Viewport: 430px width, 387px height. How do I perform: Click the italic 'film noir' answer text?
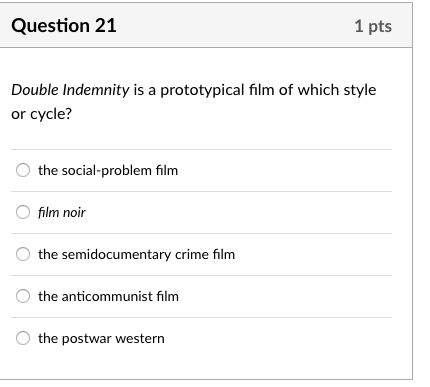coord(62,212)
